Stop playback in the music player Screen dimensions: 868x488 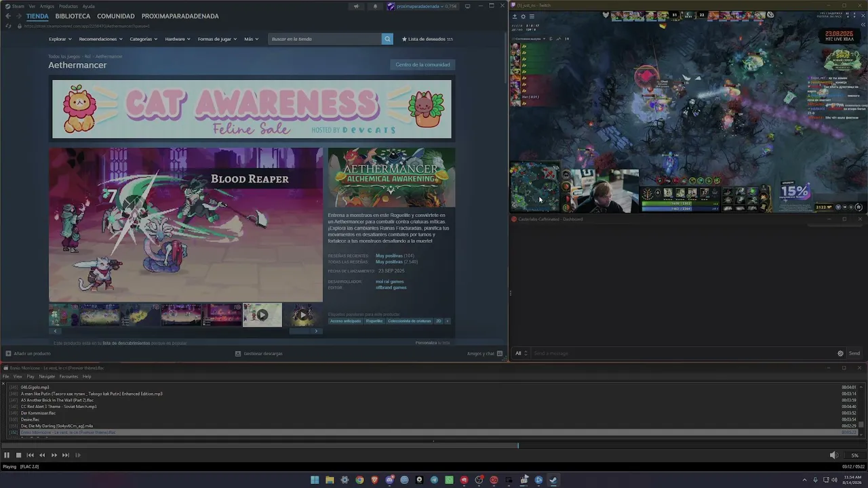[x=18, y=455]
